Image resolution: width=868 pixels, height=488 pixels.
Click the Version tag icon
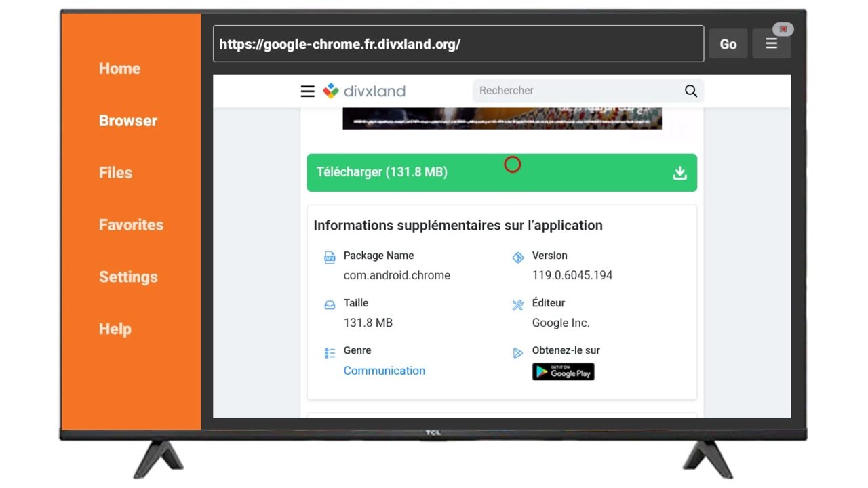(518, 258)
